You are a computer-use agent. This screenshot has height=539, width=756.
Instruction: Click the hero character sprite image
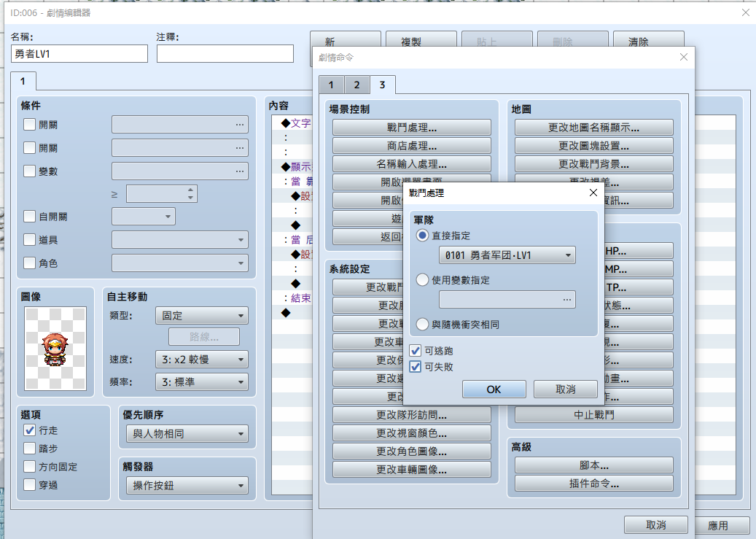[55, 349]
